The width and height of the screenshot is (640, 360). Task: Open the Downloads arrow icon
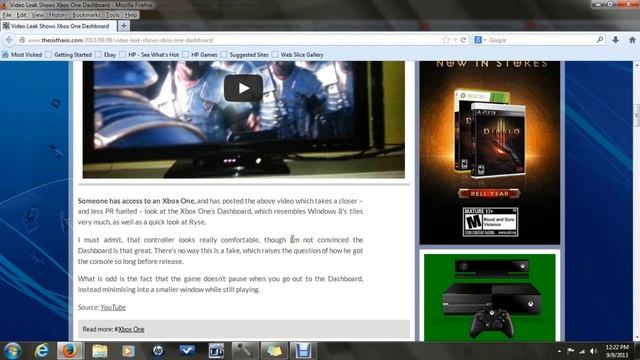(x=616, y=40)
